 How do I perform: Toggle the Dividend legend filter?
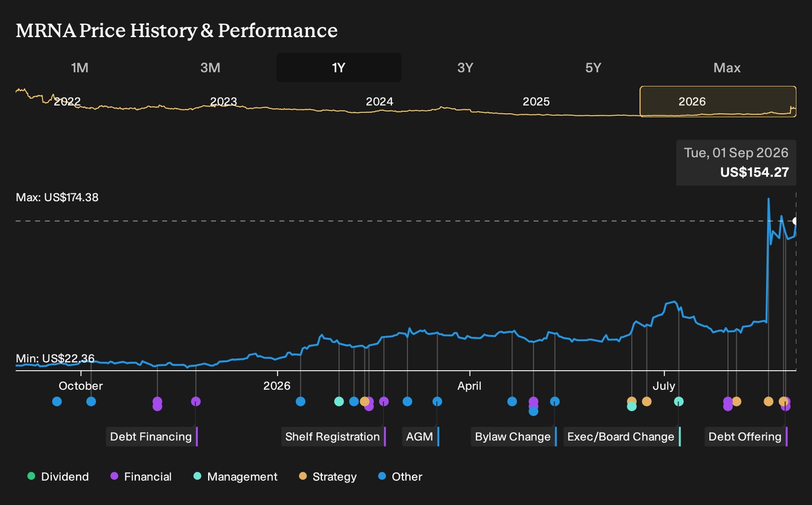[58, 477]
